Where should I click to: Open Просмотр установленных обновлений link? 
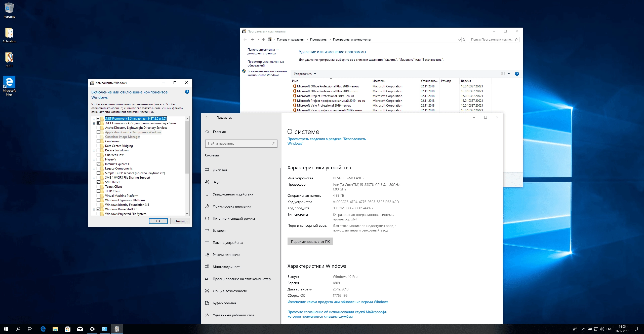tap(265, 63)
